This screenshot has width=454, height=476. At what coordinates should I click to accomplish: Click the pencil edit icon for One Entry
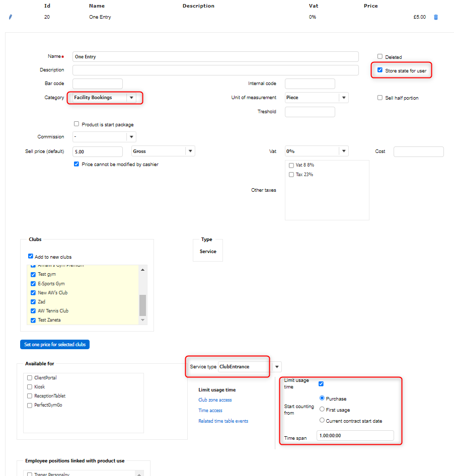click(10, 17)
